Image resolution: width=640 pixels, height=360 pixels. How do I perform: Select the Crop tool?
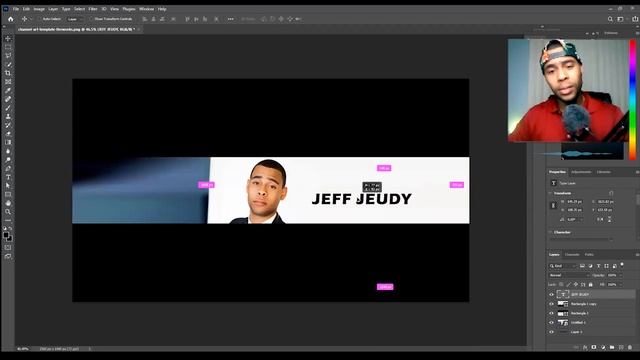[x=8, y=73]
